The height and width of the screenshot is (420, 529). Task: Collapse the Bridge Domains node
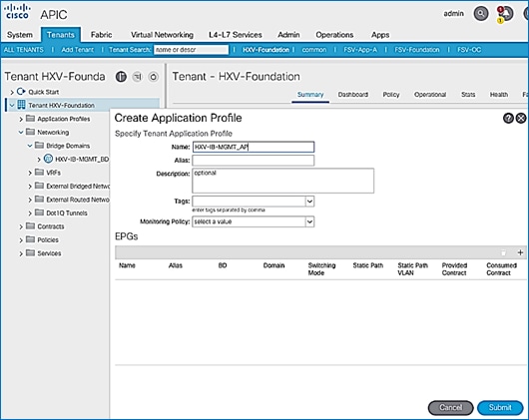click(x=30, y=146)
